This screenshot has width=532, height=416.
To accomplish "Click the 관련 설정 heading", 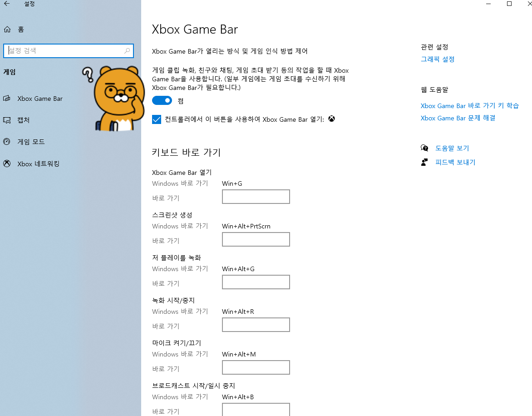I will (434, 47).
